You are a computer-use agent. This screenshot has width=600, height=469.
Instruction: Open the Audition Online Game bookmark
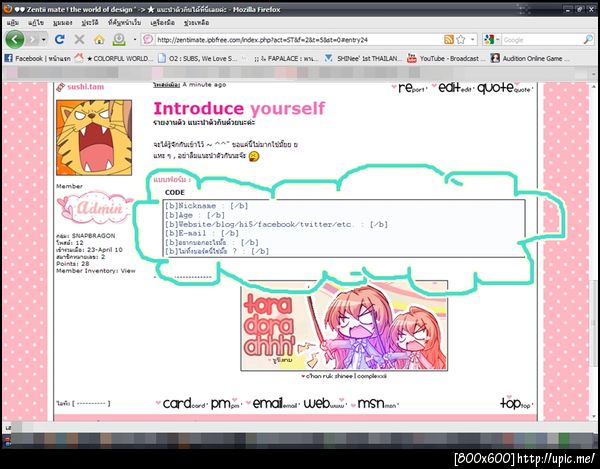click(530, 59)
